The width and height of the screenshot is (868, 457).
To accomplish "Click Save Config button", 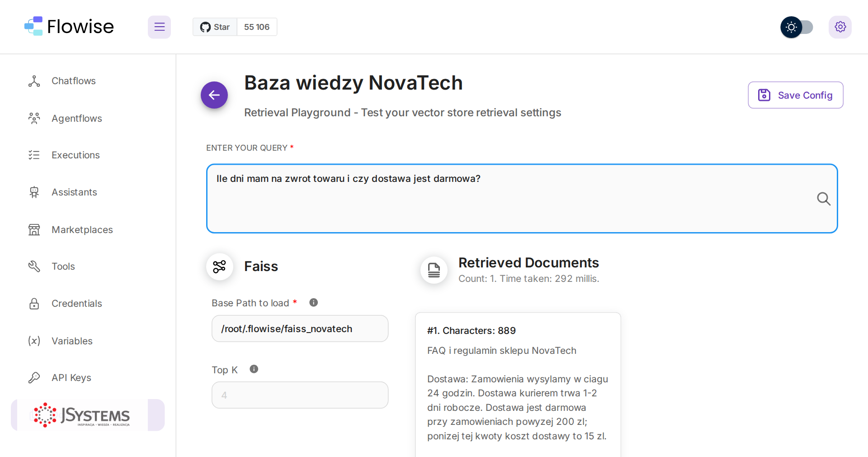I will [x=796, y=95].
